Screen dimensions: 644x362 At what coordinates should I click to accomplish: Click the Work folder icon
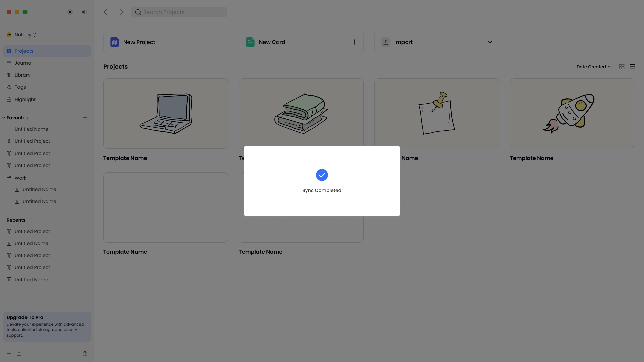(9, 178)
